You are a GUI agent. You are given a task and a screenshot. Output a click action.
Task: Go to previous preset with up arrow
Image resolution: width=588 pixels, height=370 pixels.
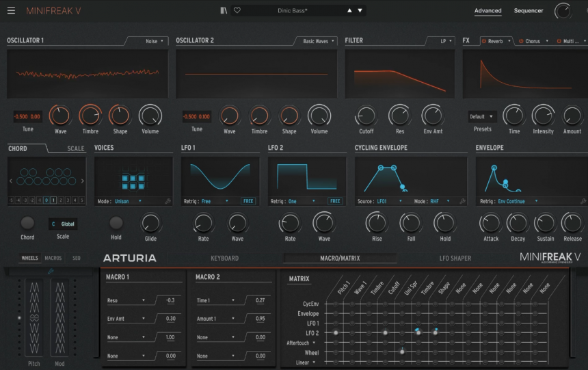pos(349,10)
